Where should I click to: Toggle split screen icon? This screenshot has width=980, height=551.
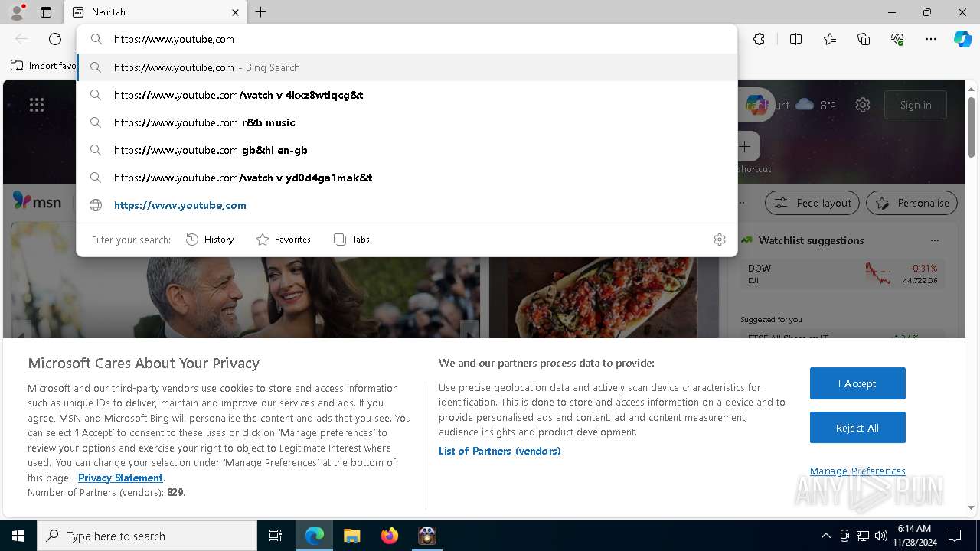click(795, 39)
